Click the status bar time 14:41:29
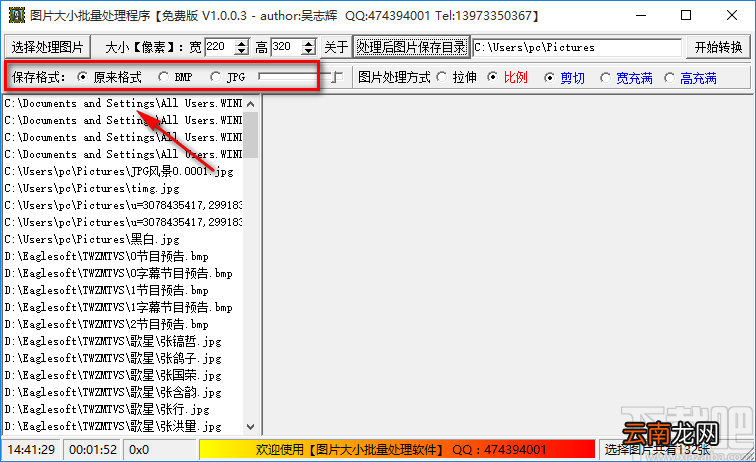Viewport: 756px width, 462px height. [31, 449]
